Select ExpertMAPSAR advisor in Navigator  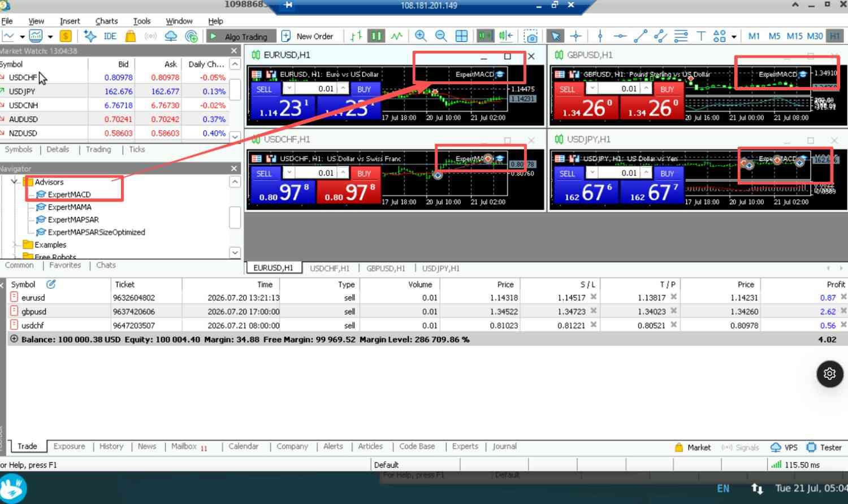tap(73, 220)
